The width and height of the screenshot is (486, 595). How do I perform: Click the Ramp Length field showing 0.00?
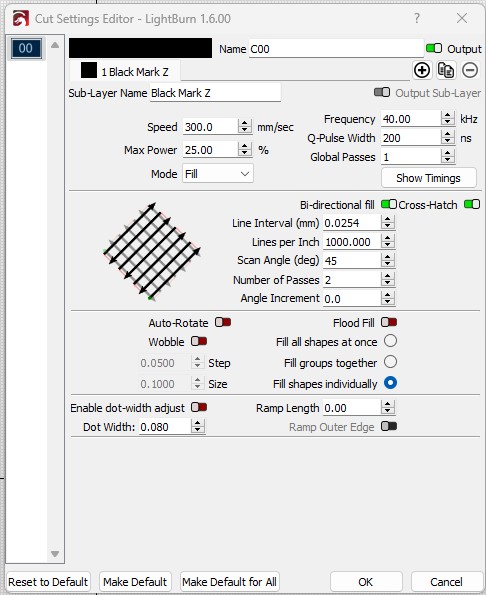tap(352, 408)
